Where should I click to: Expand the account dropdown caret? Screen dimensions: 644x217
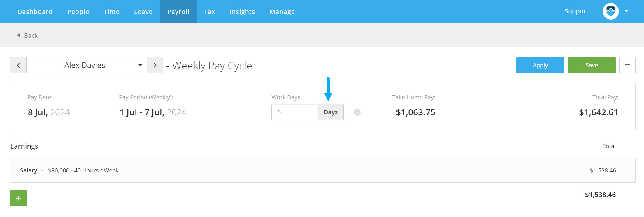click(627, 11)
